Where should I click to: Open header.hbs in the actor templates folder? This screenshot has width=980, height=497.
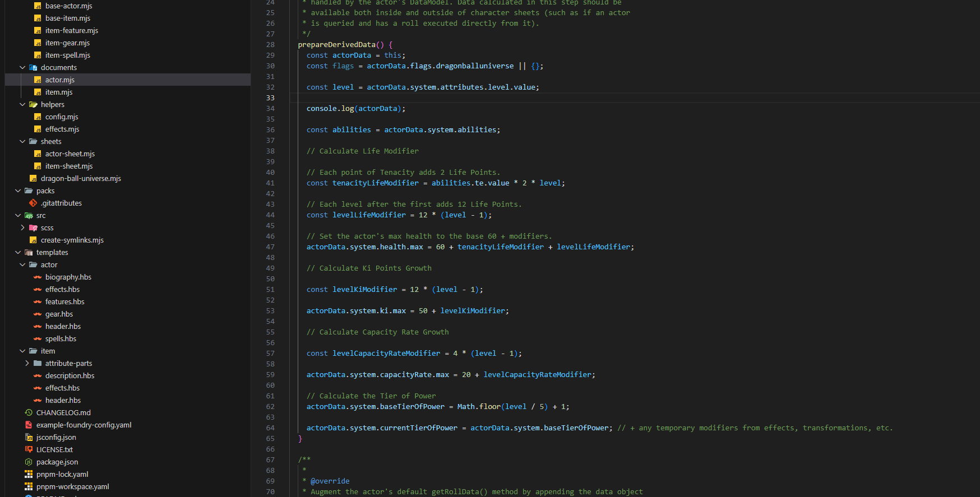[63, 326]
